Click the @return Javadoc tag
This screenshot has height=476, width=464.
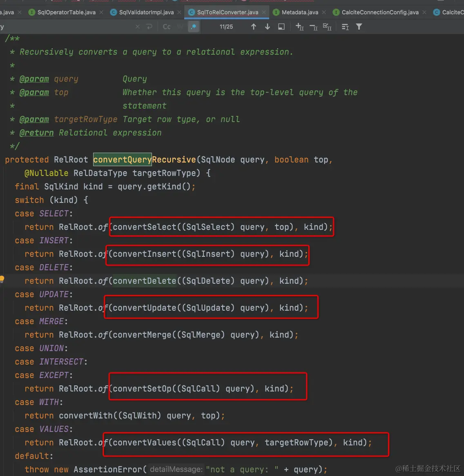tap(36, 133)
